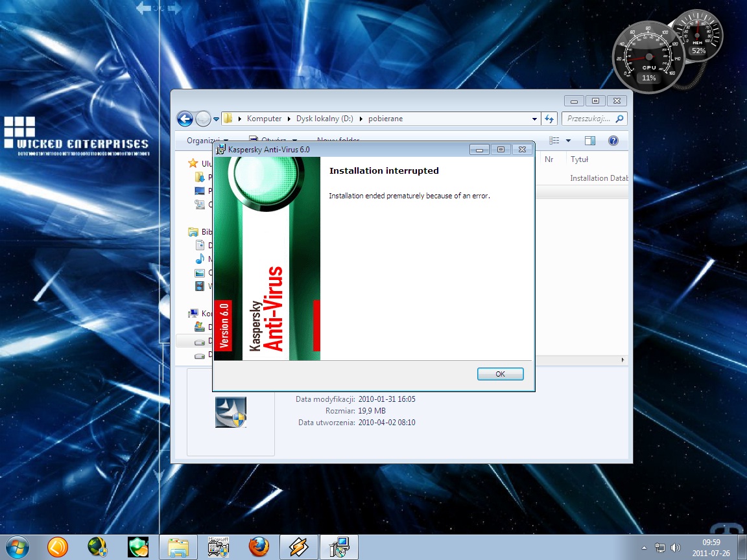Click the search magnifier icon in Explorer
Image resolution: width=747 pixels, height=560 pixels.
click(x=619, y=119)
